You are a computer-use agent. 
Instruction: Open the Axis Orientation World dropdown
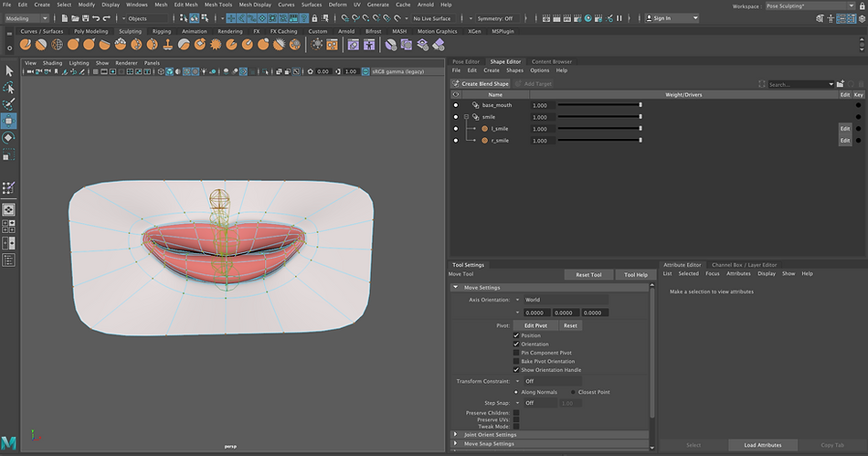[562, 300]
